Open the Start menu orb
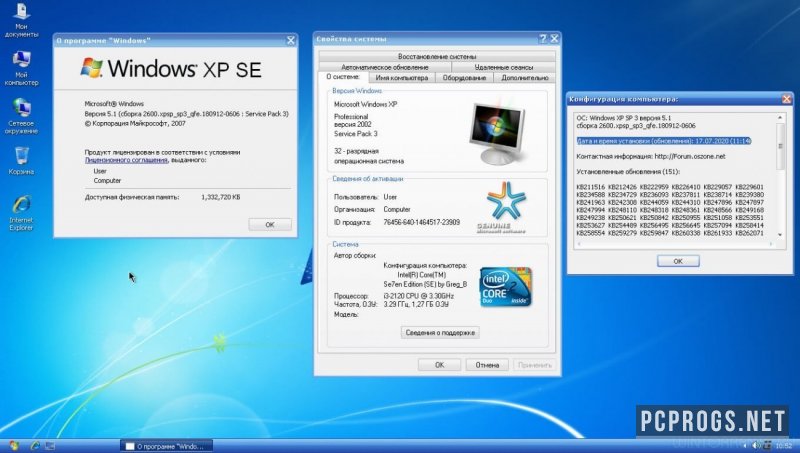The image size is (800, 453). [13, 445]
